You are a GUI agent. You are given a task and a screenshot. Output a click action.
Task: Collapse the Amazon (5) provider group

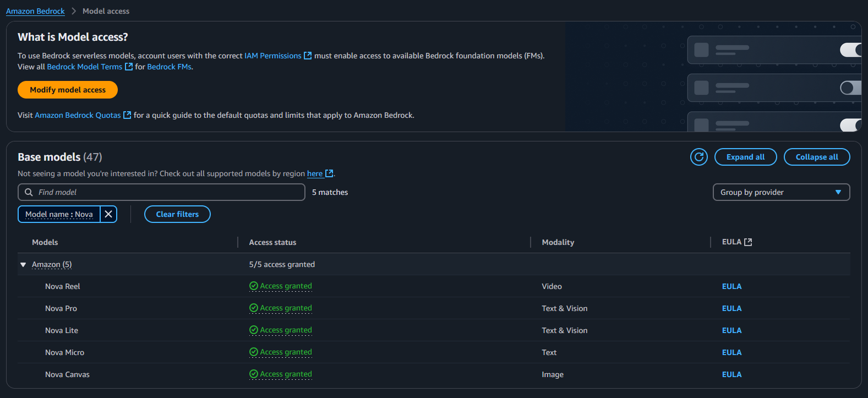tap(23, 265)
